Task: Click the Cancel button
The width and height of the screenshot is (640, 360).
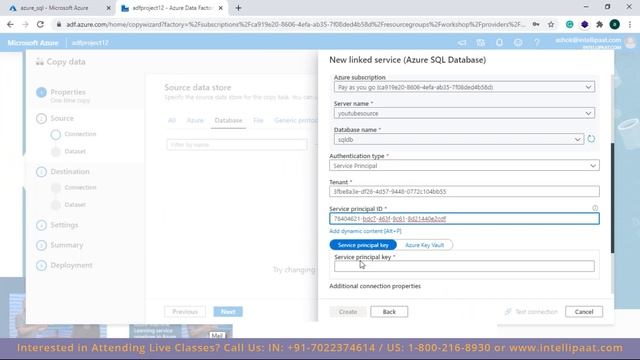Action: (x=584, y=311)
